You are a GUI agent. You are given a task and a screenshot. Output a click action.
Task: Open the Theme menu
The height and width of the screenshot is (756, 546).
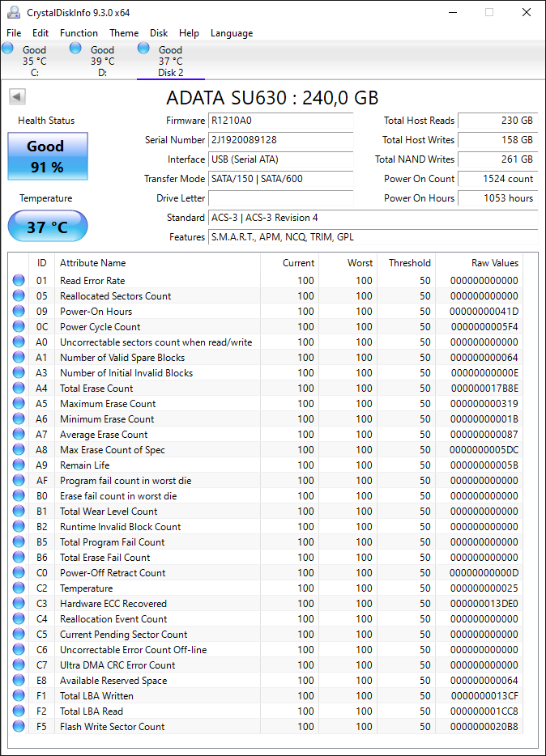(x=124, y=33)
